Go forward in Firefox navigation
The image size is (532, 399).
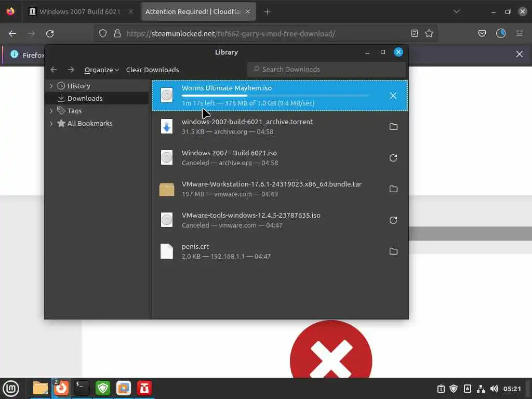(x=31, y=34)
